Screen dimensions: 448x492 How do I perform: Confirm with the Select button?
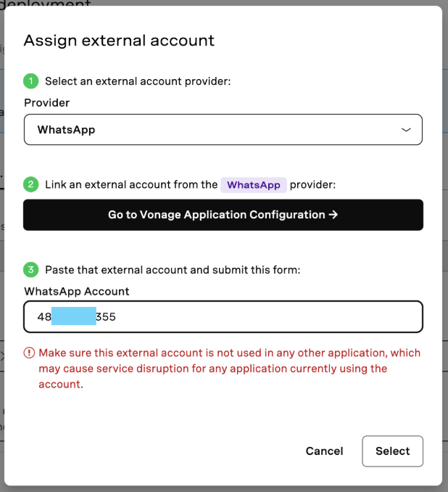click(x=392, y=451)
